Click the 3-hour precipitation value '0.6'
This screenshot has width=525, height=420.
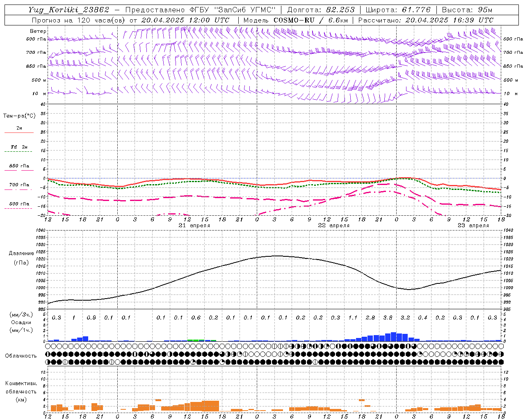click(x=196, y=317)
